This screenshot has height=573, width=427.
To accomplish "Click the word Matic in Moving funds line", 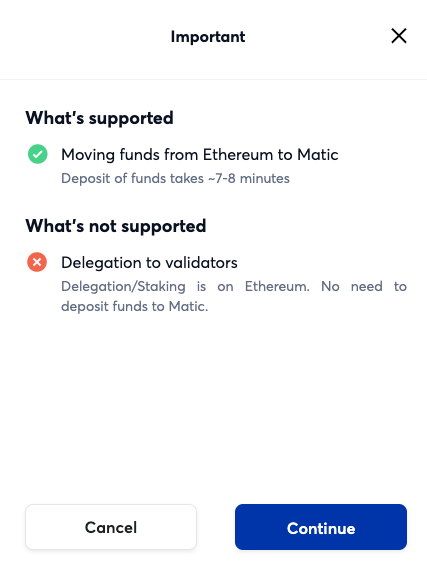I will pyautogui.click(x=318, y=155).
